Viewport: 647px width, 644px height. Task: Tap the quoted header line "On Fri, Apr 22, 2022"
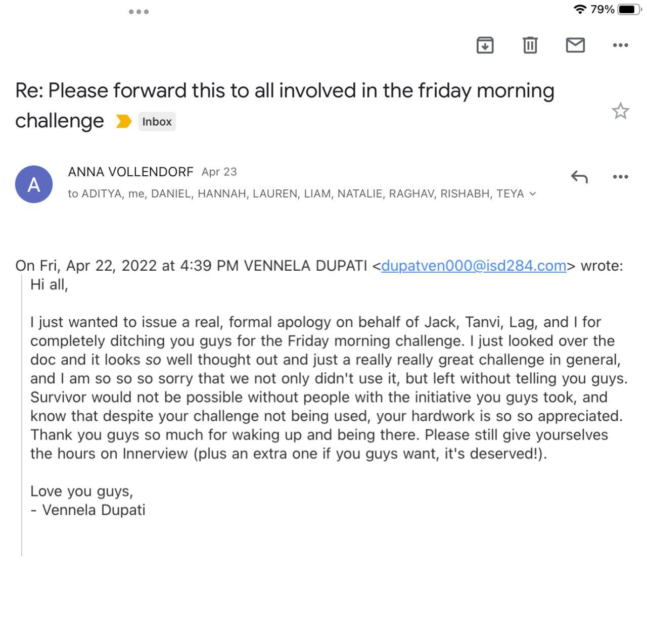point(126,266)
